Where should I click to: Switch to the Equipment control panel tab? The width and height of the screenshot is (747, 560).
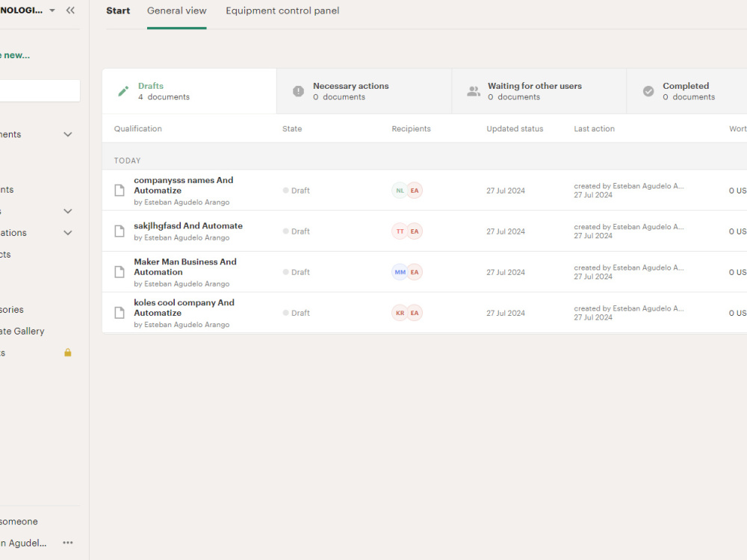tap(282, 10)
